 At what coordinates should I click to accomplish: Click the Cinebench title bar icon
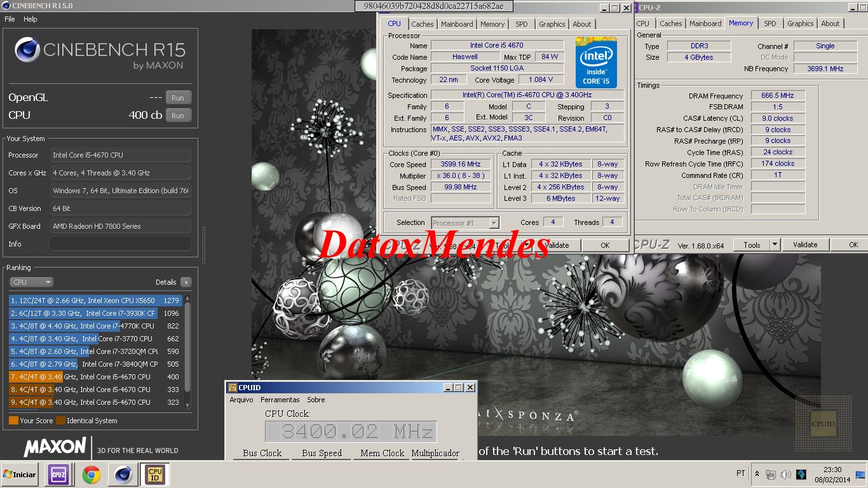(x=6, y=6)
